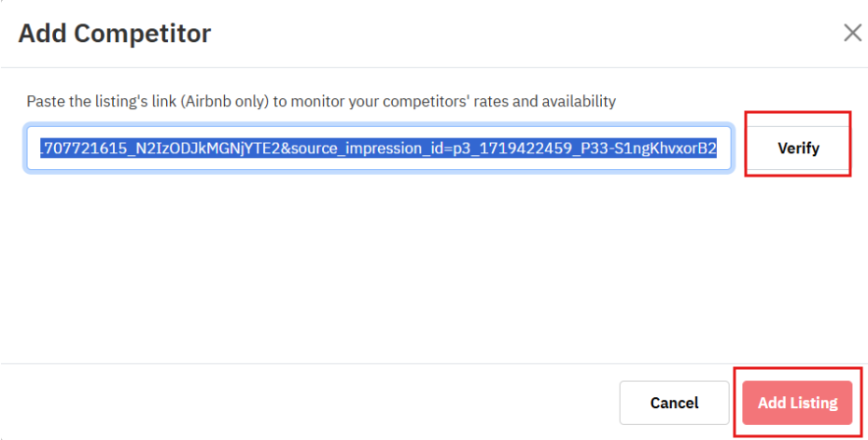
Task: Click the white Cancel button
Action: pyautogui.click(x=674, y=403)
